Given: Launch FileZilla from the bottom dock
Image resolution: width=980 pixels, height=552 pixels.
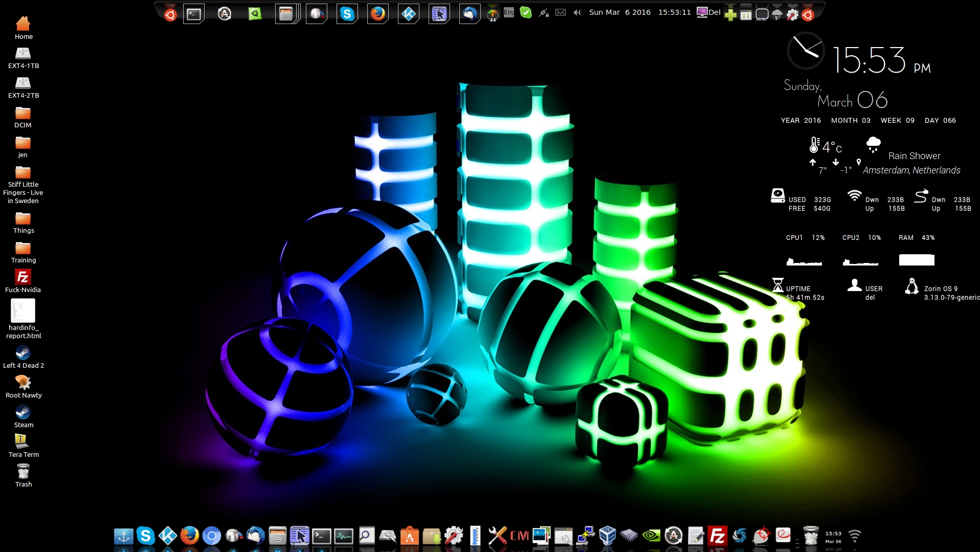Looking at the screenshot, I should [x=717, y=536].
